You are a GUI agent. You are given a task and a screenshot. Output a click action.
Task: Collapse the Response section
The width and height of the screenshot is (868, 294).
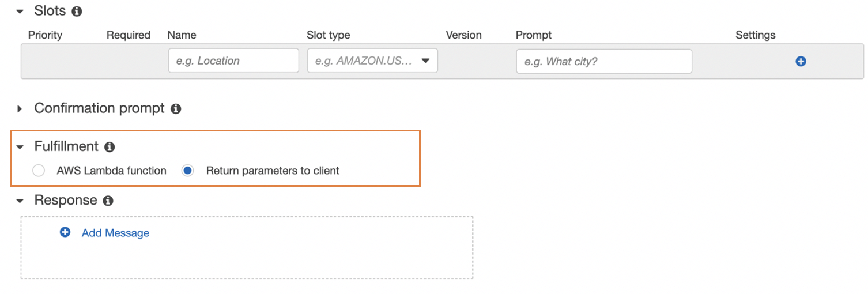click(21, 201)
